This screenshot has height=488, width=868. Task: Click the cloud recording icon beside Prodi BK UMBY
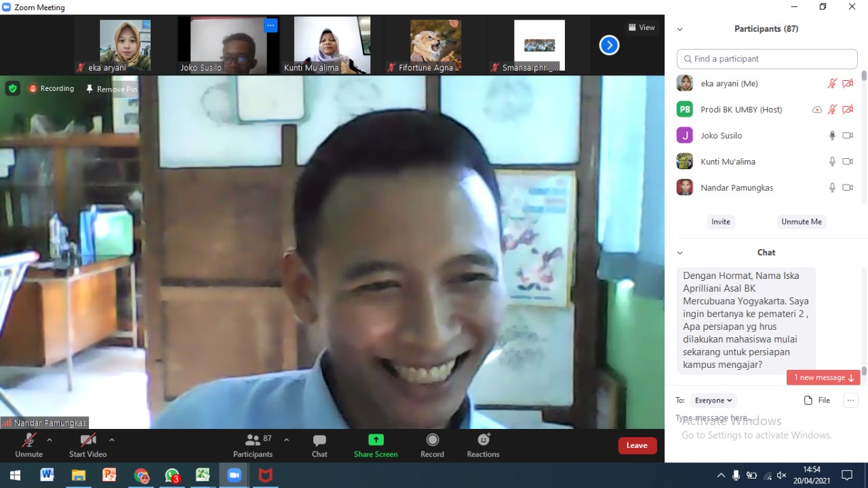817,109
